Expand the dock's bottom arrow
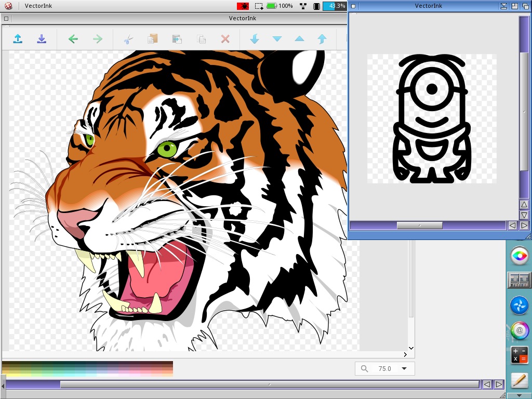Screen dimensions: 532x399 coord(518,395)
